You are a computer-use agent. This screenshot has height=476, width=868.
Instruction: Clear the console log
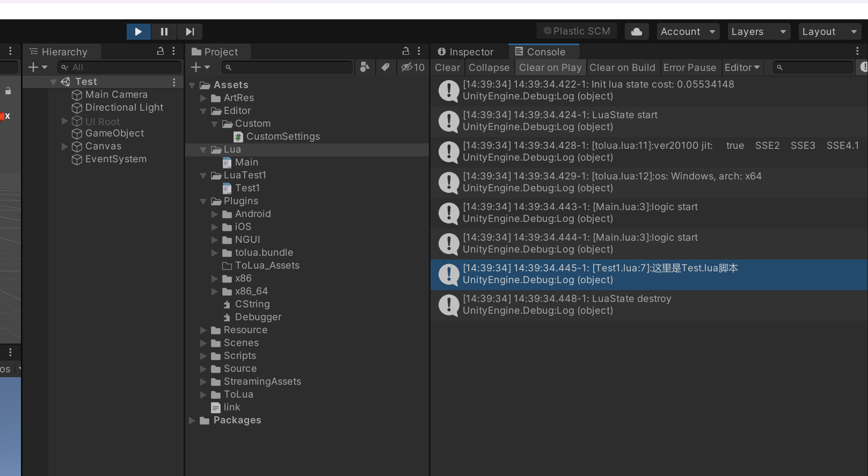[x=448, y=67]
